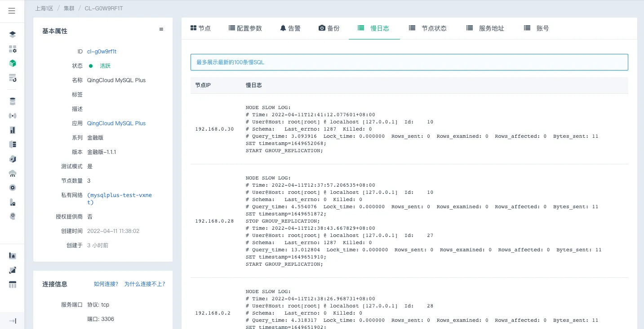The height and width of the screenshot is (329, 644).
Task: Go to the 告警 tab with bell icon
Action: pyautogui.click(x=290, y=28)
